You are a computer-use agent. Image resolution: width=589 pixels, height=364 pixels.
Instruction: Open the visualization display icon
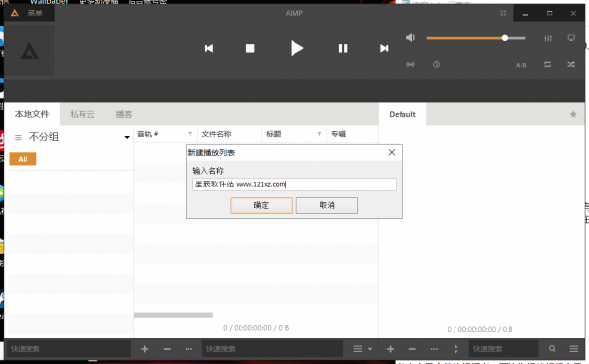click(x=571, y=38)
